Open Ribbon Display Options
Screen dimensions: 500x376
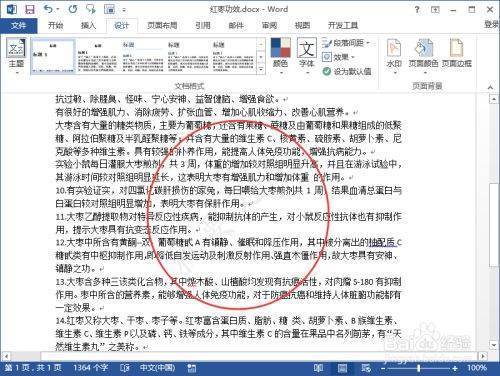click(435, 9)
